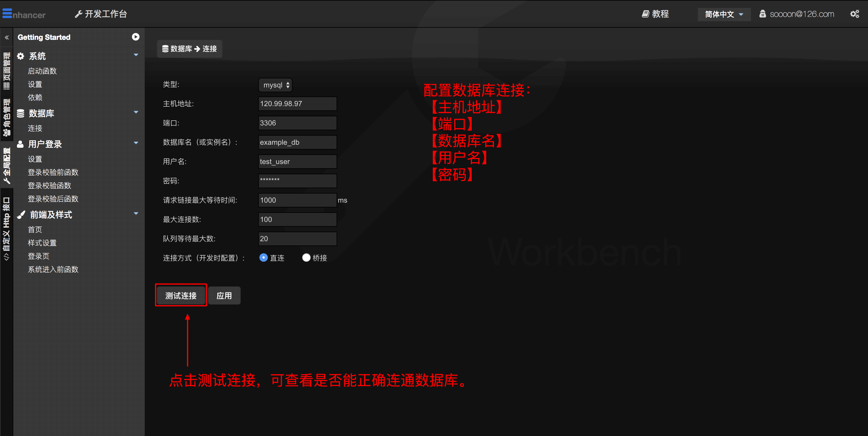
Task: Click the wrench icon beside 开发工作台
Action: (x=78, y=14)
